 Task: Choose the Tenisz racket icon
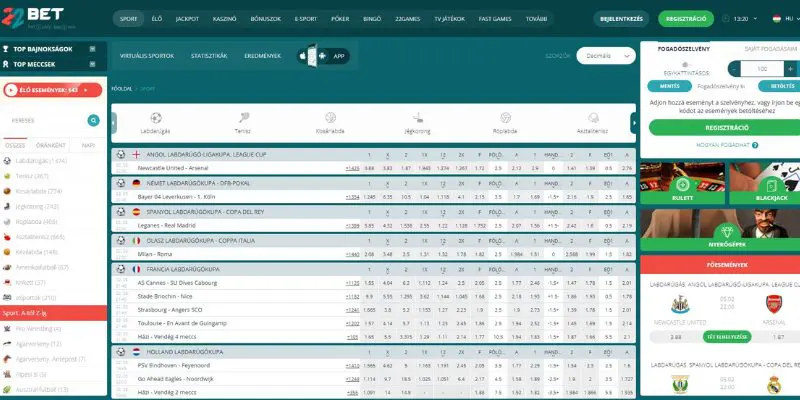(x=243, y=118)
